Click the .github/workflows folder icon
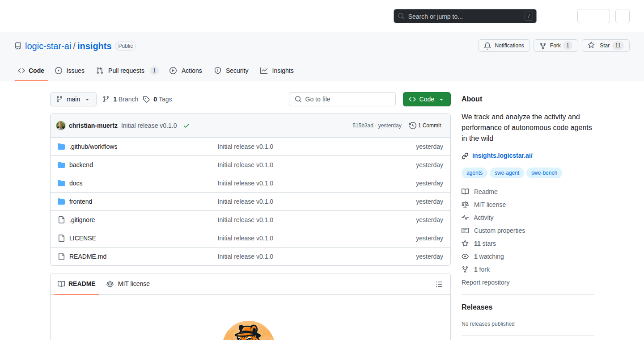Screen dimensions: 644x340 tap(61, 147)
